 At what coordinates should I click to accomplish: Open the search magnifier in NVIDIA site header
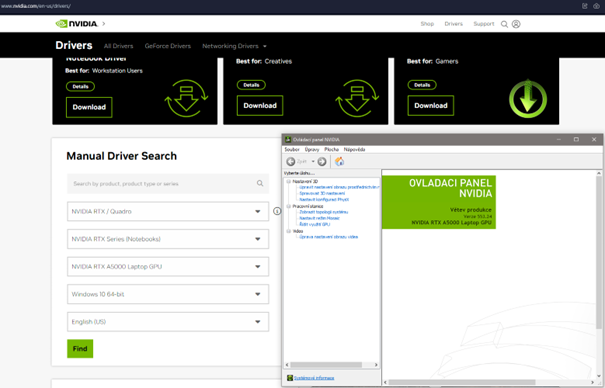click(x=504, y=24)
